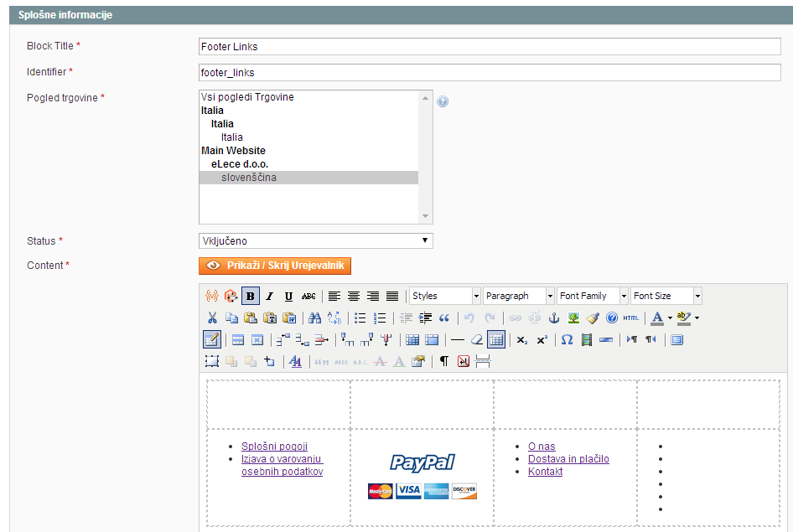
Task: Open the Dostava in plačilo link
Action: pyautogui.click(x=568, y=459)
